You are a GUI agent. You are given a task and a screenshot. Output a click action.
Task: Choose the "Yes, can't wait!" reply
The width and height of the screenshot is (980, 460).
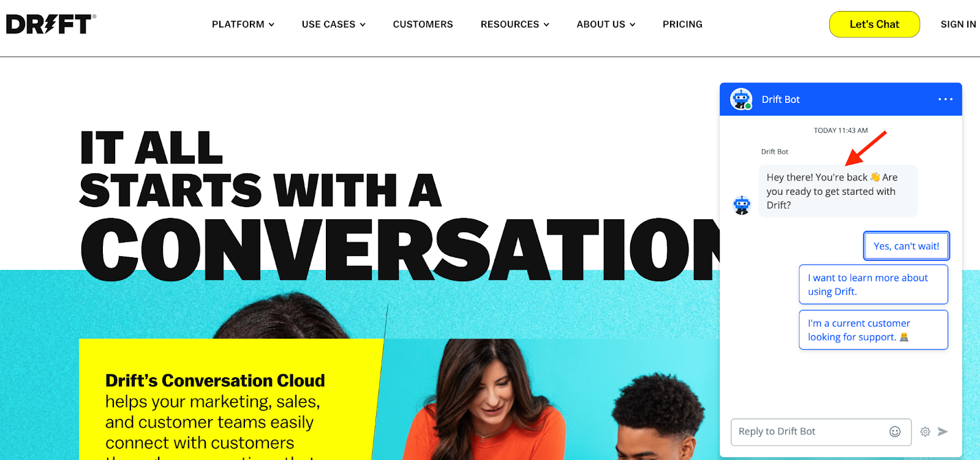coord(907,246)
